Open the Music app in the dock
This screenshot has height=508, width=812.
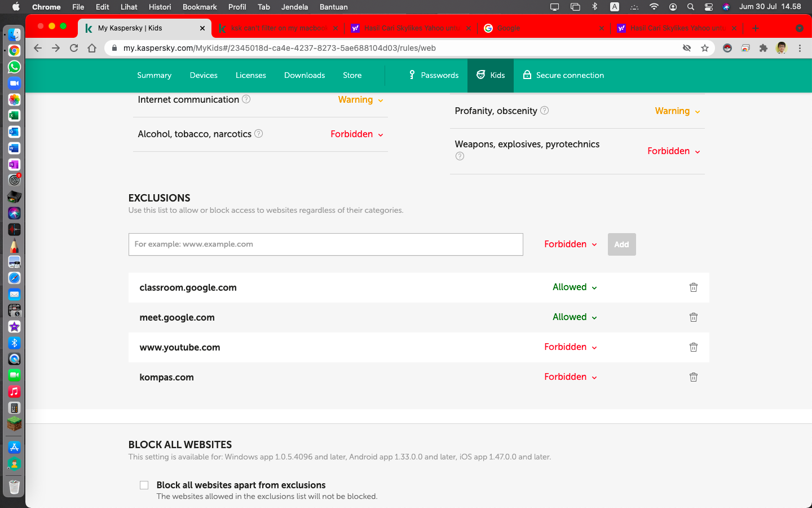[14, 392]
